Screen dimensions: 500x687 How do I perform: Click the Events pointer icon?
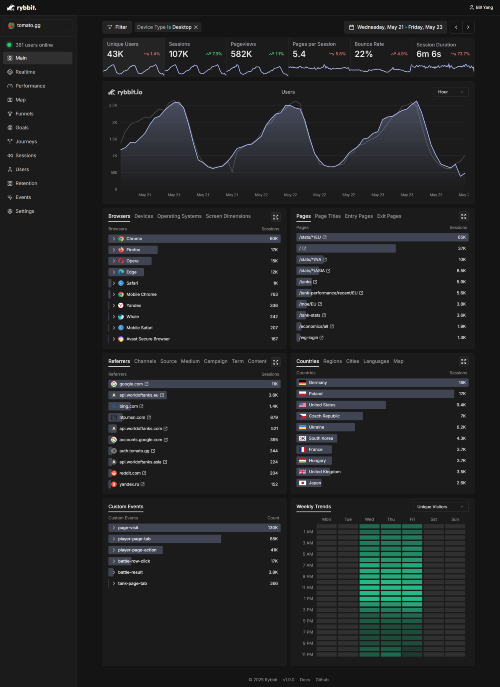pos(10,197)
